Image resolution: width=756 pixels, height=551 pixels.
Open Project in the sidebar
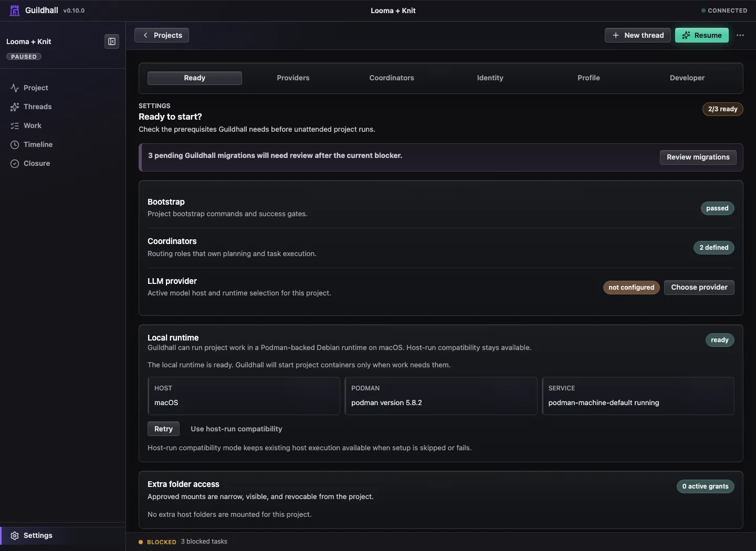point(63,88)
